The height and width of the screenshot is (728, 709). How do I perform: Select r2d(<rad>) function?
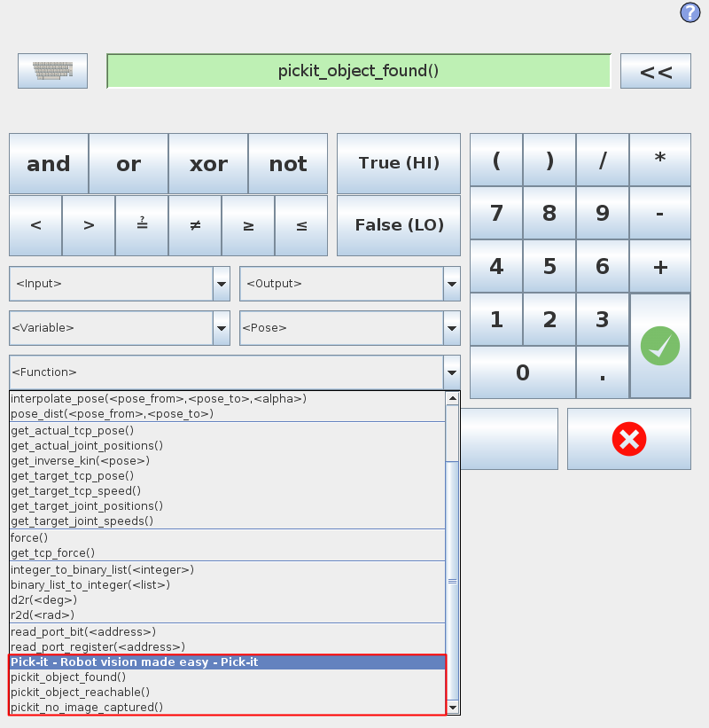pyautogui.click(x=228, y=615)
